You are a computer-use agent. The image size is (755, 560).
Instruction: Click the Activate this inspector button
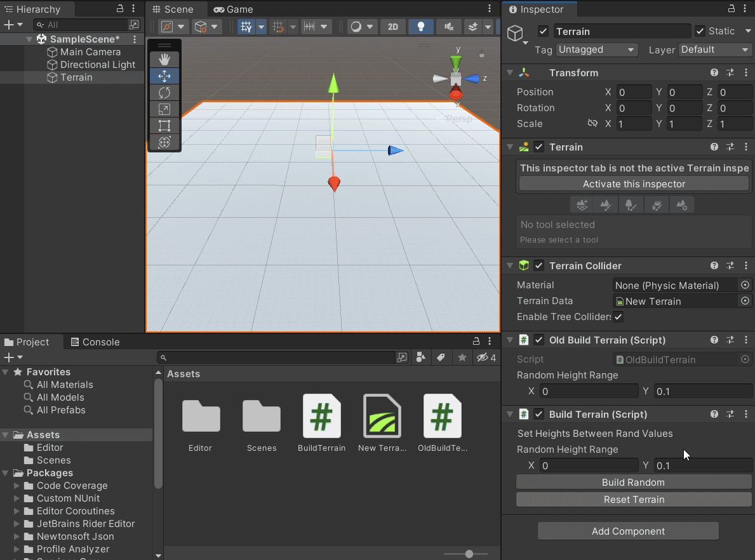click(633, 183)
